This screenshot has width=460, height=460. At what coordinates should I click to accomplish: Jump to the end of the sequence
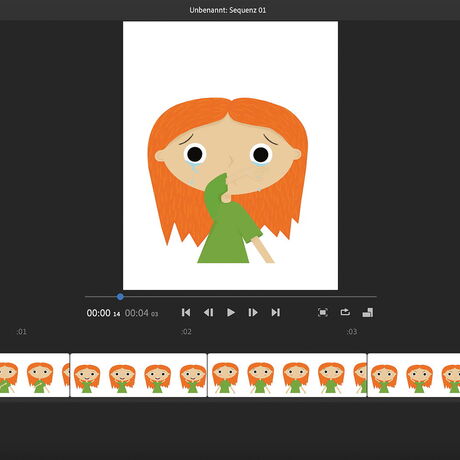pyautogui.click(x=275, y=312)
